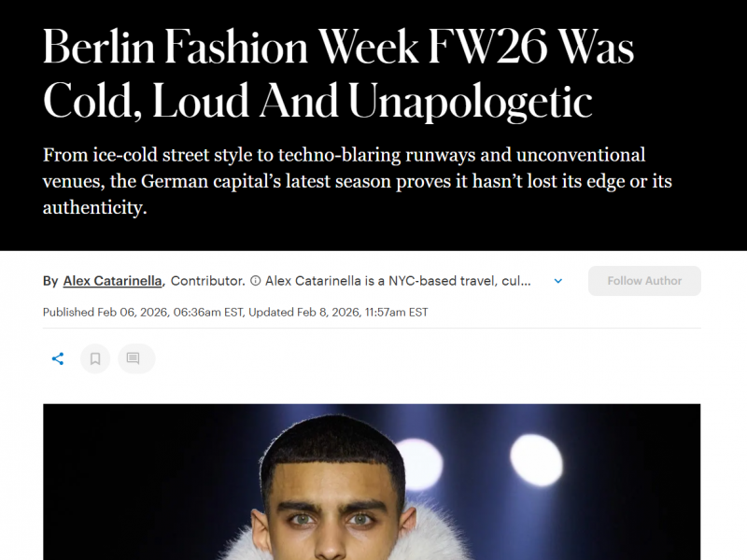This screenshot has width=747, height=560.
Task: Open the runway model hero photo
Action: click(372, 482)
